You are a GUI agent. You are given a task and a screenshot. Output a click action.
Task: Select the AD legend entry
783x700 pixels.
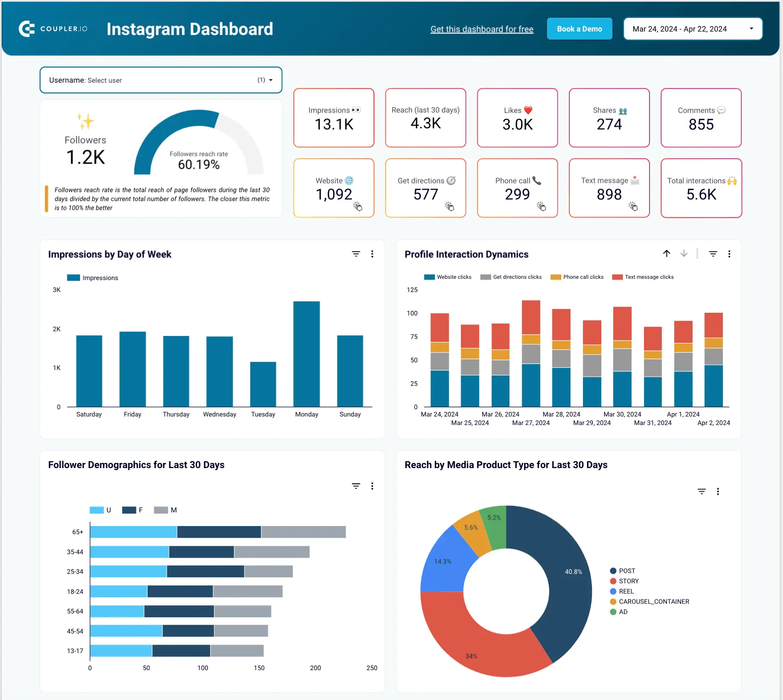[619, 612]
